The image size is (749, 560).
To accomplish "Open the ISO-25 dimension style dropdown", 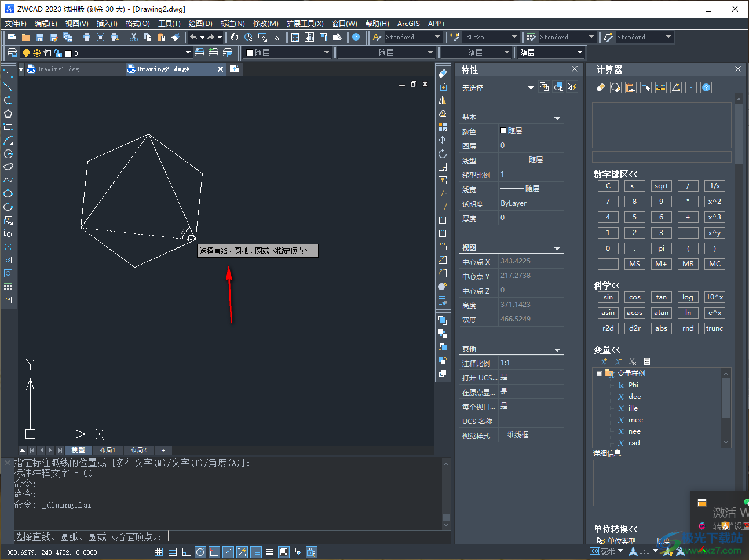I will (514, 37).
